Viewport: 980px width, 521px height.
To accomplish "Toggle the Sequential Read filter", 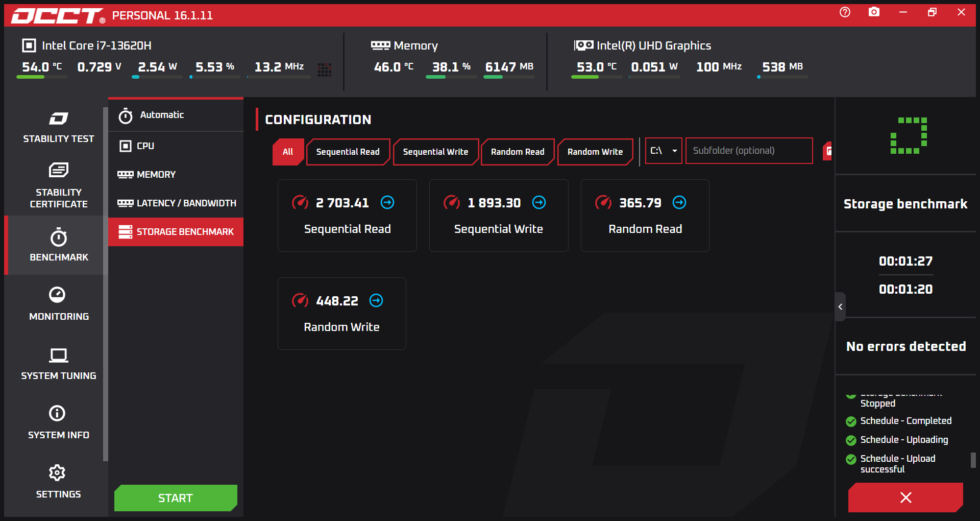I will click(x=348, y=152).
